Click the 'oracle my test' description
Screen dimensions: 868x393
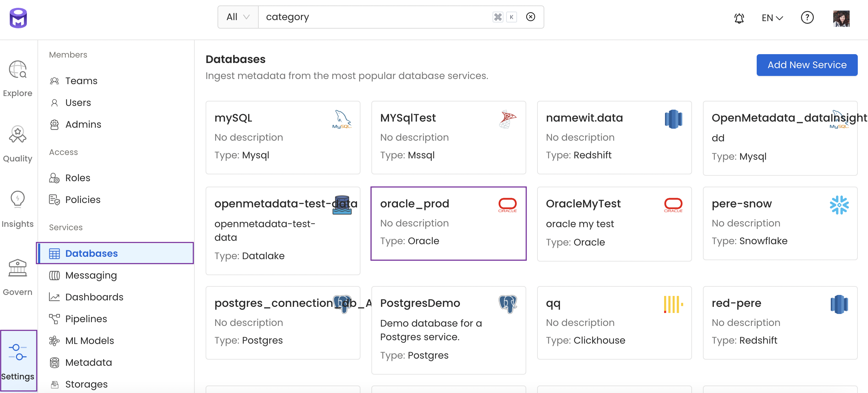tap(580, 224)
